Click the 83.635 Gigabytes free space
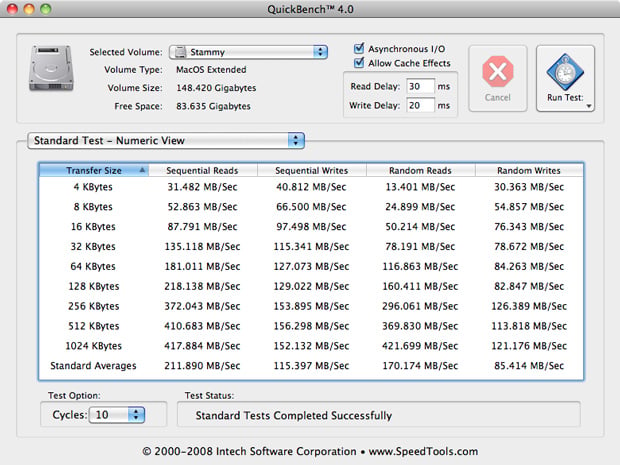Image resolution: width=620 pixels, height=465 pixels. click(214, 106)
